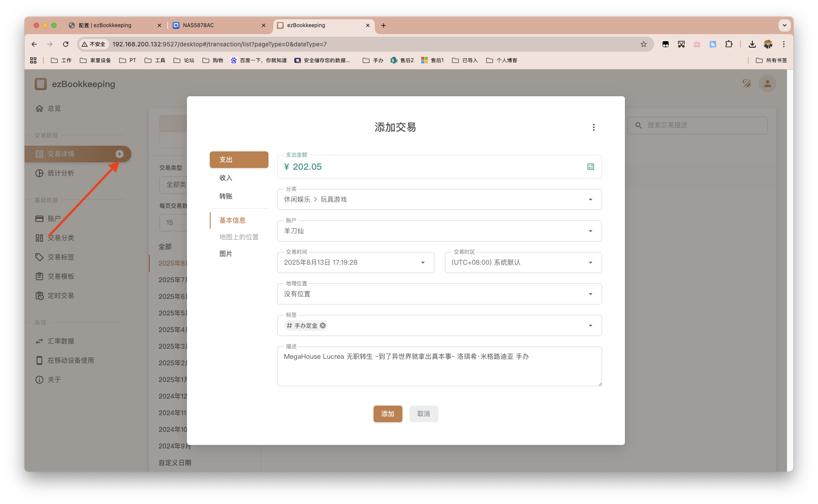
Task: Bookmark this page with the star icon
Action: pyautogui.click(x=643, y=44)
